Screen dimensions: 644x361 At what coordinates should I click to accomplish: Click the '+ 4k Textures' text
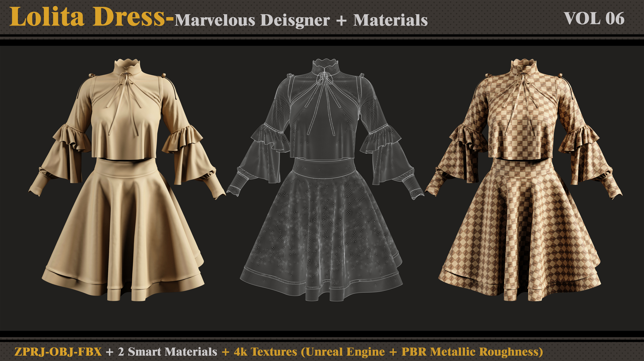click(x=259, y=352)
